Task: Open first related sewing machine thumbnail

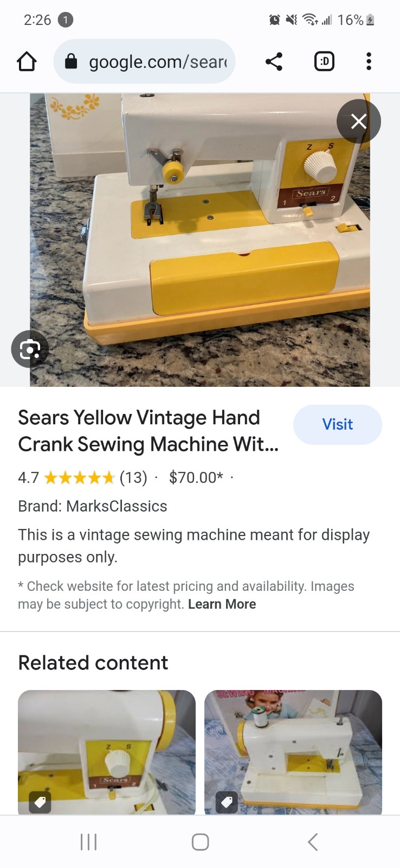Action: (107, 752)
